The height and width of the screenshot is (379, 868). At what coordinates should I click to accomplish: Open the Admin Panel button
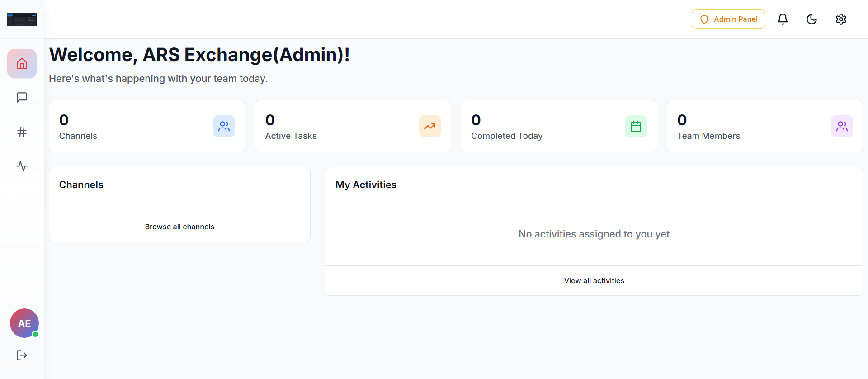point(728,19)
